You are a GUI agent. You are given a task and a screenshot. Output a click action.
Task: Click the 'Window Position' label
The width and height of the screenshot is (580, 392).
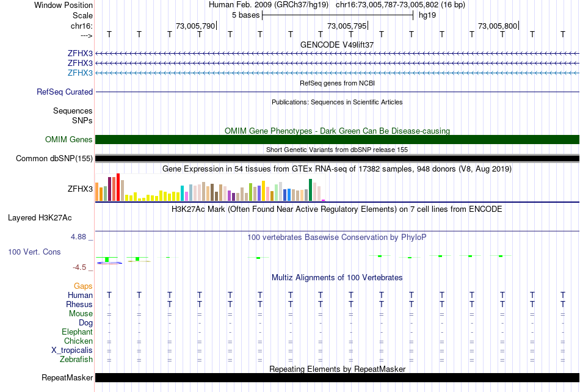[x=63, y=5]
